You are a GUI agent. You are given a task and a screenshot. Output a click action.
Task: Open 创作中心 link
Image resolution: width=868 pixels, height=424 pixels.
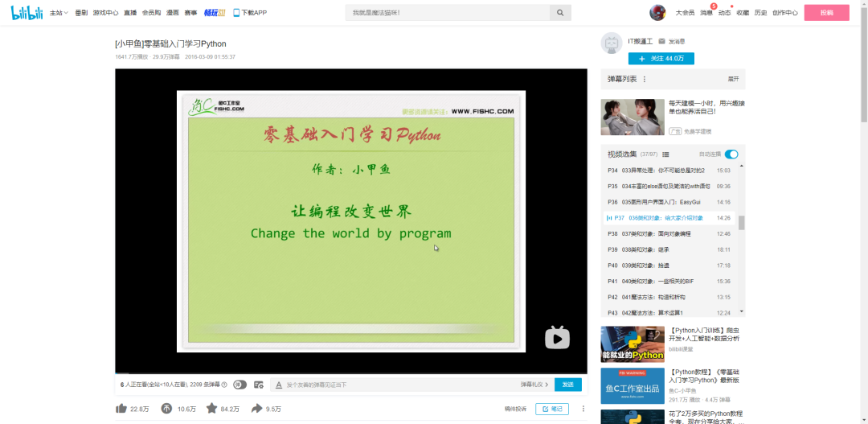[785, 12]
